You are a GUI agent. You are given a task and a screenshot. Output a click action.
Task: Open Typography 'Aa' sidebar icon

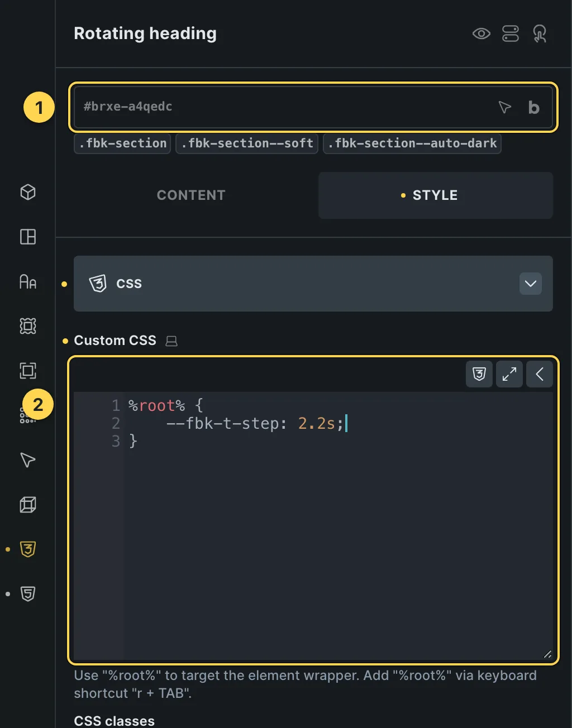point(28,281)
